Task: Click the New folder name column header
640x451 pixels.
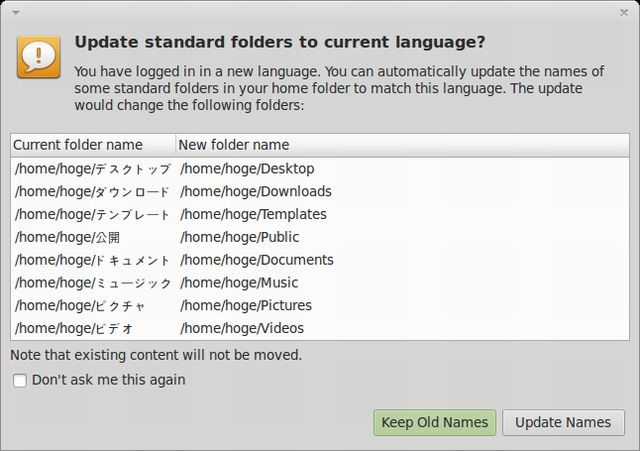Action: (234, 145)
